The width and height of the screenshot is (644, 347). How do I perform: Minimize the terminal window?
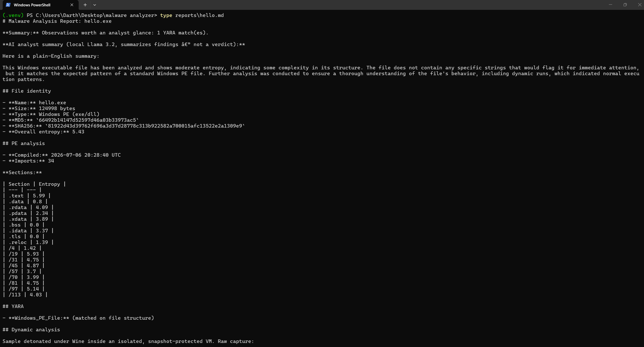tap(610, 5)
